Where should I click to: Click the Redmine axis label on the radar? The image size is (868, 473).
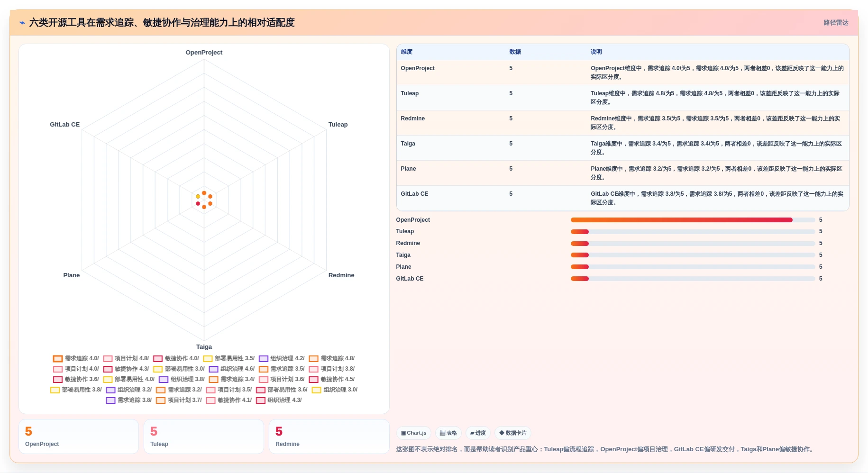(341, 275)
